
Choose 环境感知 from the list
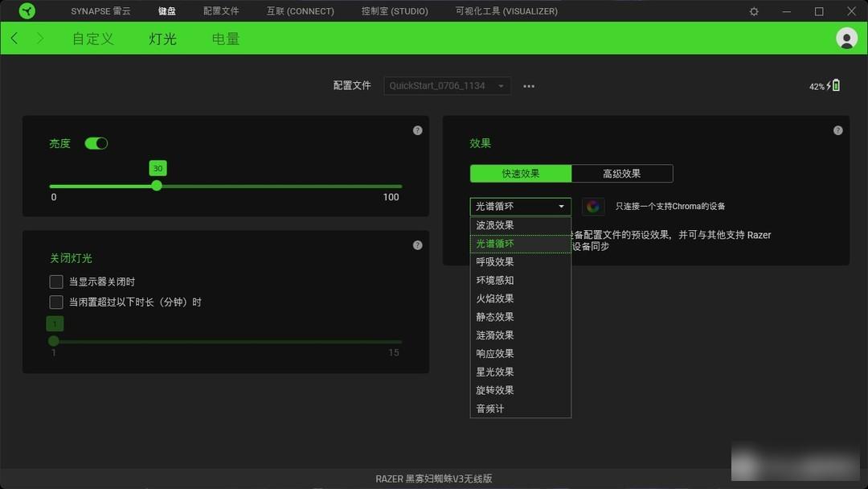[x=520, y=280]
